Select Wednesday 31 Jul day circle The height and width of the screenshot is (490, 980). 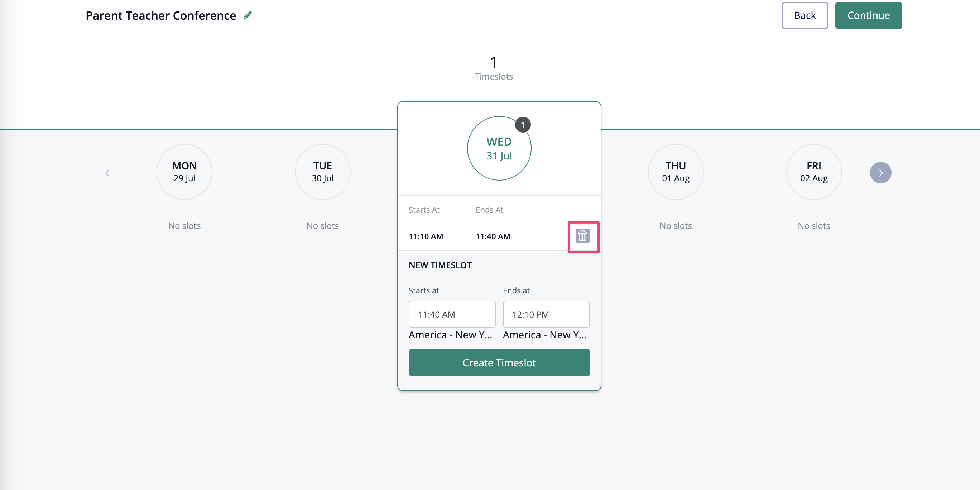point(499,149)
